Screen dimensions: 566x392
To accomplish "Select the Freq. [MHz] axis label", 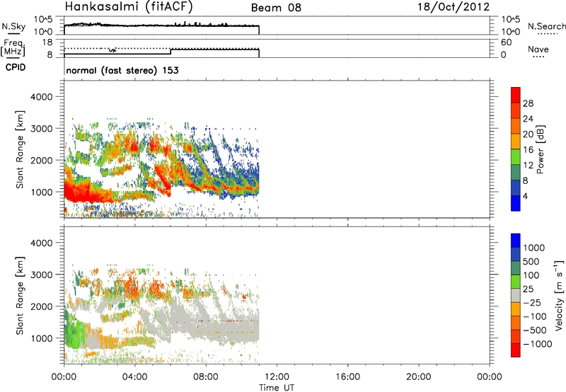I will [13, 47].
